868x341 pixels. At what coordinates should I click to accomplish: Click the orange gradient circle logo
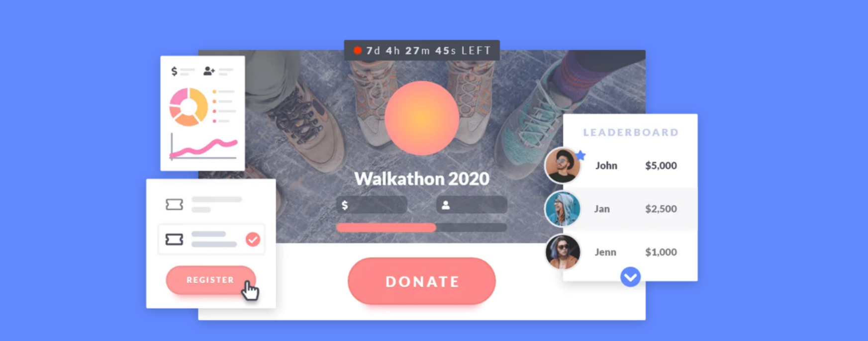pos(422,118)
